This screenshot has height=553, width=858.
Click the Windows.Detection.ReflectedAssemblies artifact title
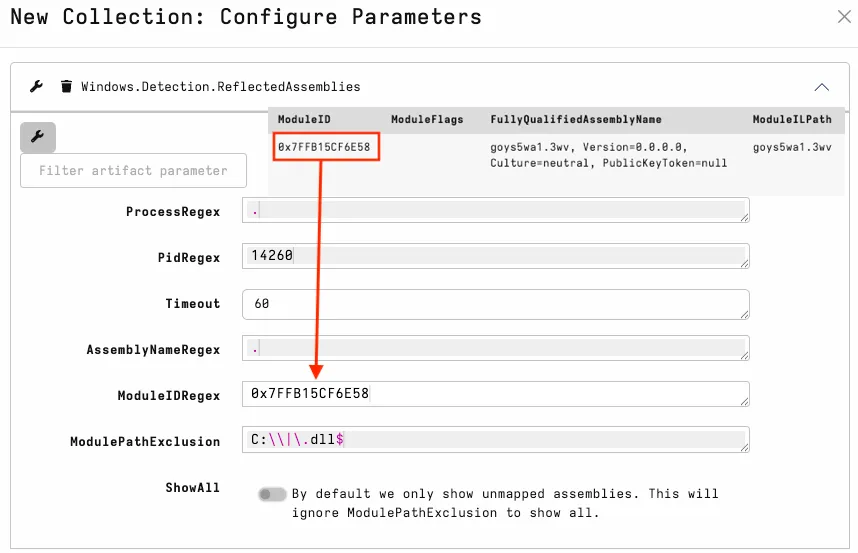coord(220,87)
